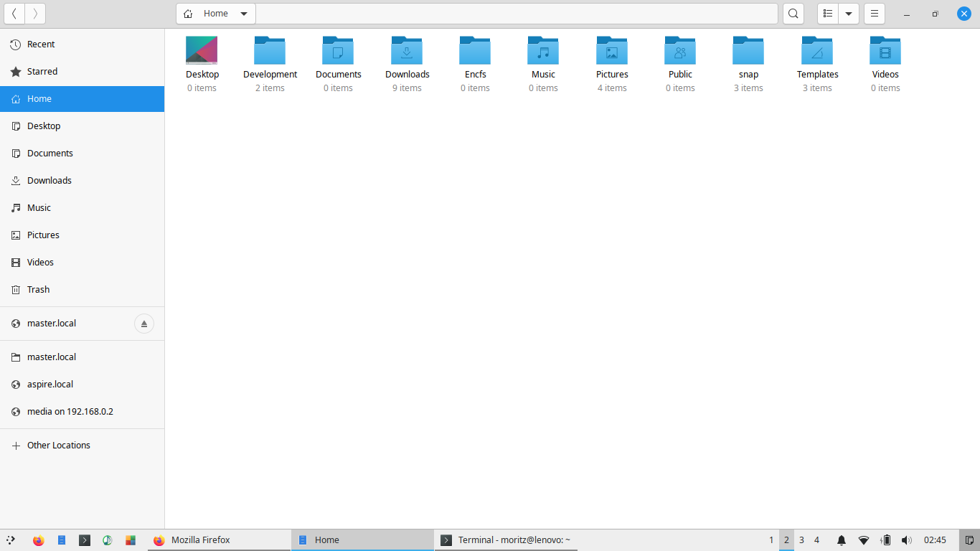Image resolution: width=980 pixels, height=551 pixels.
Task: Click the show desktop panel button
Action: tap(969, 540)
